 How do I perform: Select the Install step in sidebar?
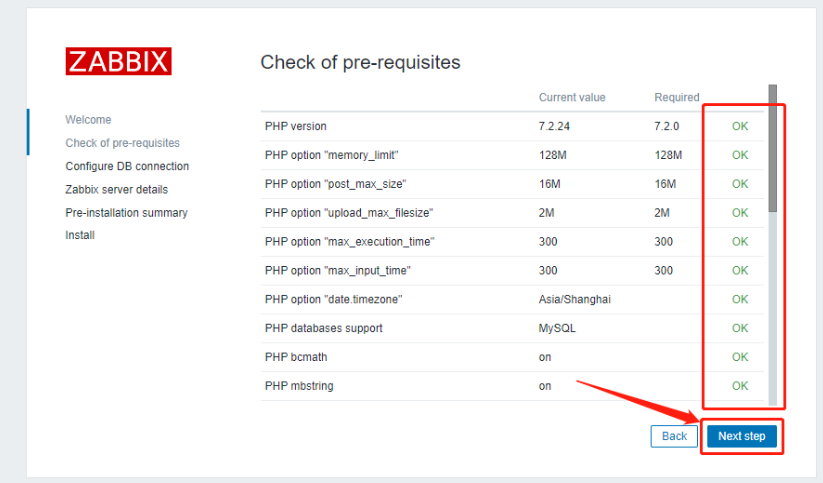coord(79,235)
